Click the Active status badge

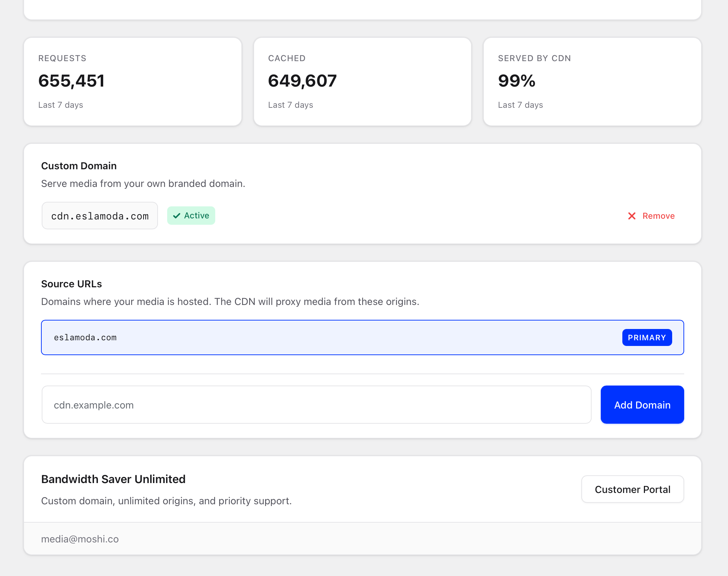point(191,216)
